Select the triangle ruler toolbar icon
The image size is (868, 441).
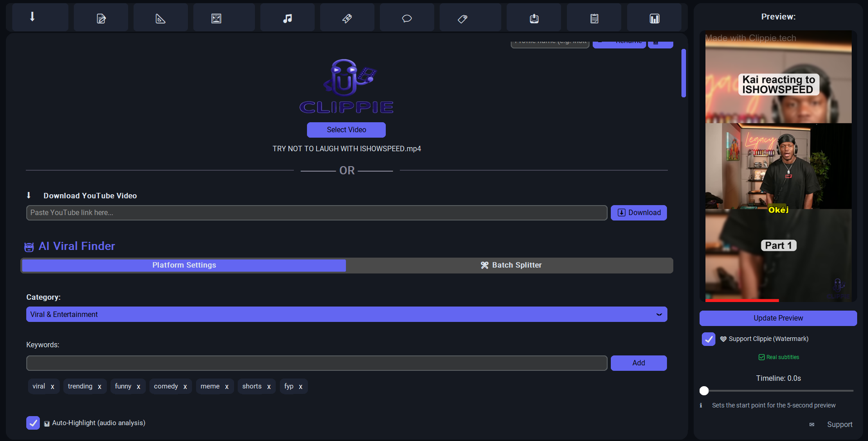point(160,19)
